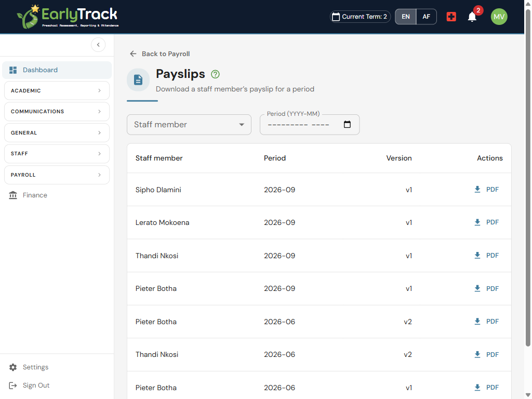Viewport: 532px width, 399px height.
Task: Click the back arrow icon to Payroll
Action: 134,54
